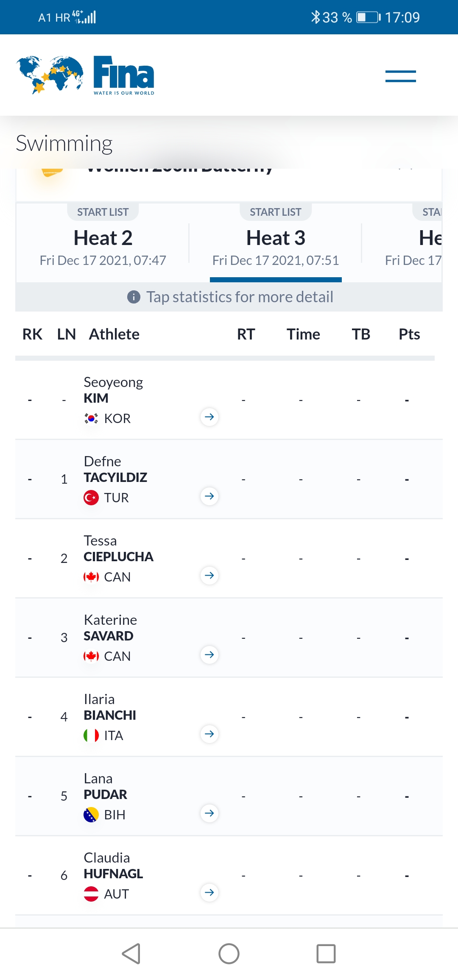Tap the Fina logo

[85, 75]
